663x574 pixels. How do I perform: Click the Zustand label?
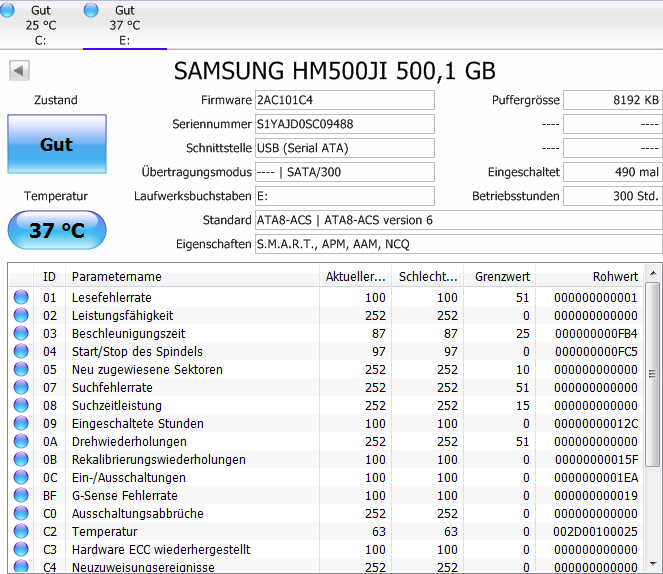tap(56, 100)
